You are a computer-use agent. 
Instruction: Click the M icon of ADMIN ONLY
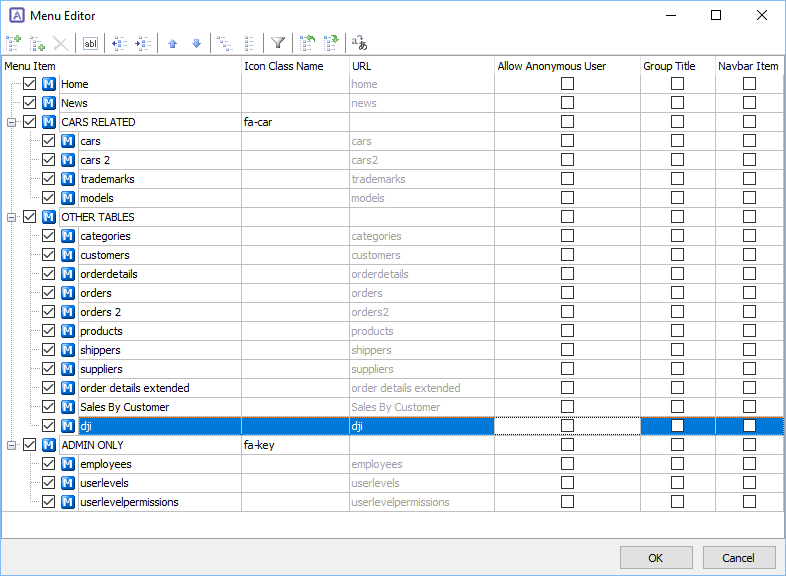tap(49, 445)
